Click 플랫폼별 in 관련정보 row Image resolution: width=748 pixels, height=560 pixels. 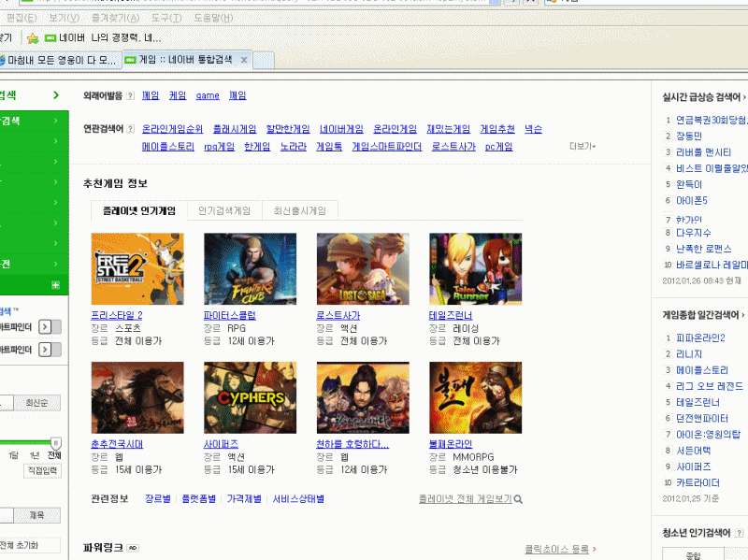click(198, 499)
